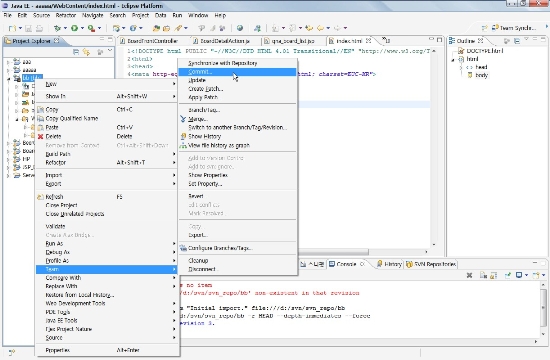Click the yellow back-arrow navigation toolbar icon
This screenshot has height=360, width=550.
point(320,28)
